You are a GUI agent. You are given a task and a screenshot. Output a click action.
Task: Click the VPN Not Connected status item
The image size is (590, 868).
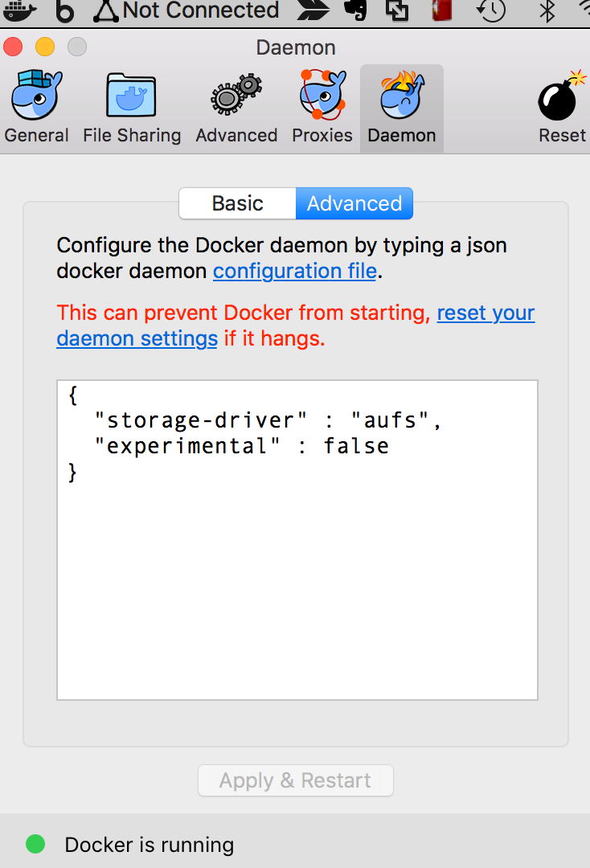(186, 10)
